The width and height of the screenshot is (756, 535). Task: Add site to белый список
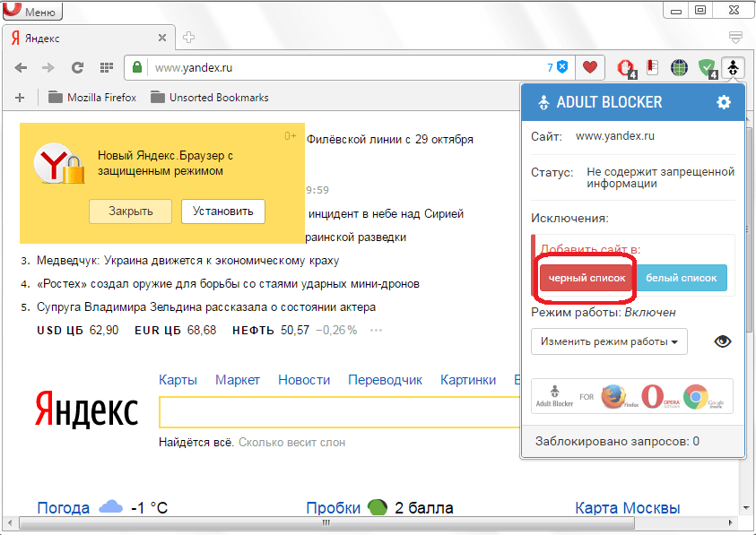click(681, 278)
